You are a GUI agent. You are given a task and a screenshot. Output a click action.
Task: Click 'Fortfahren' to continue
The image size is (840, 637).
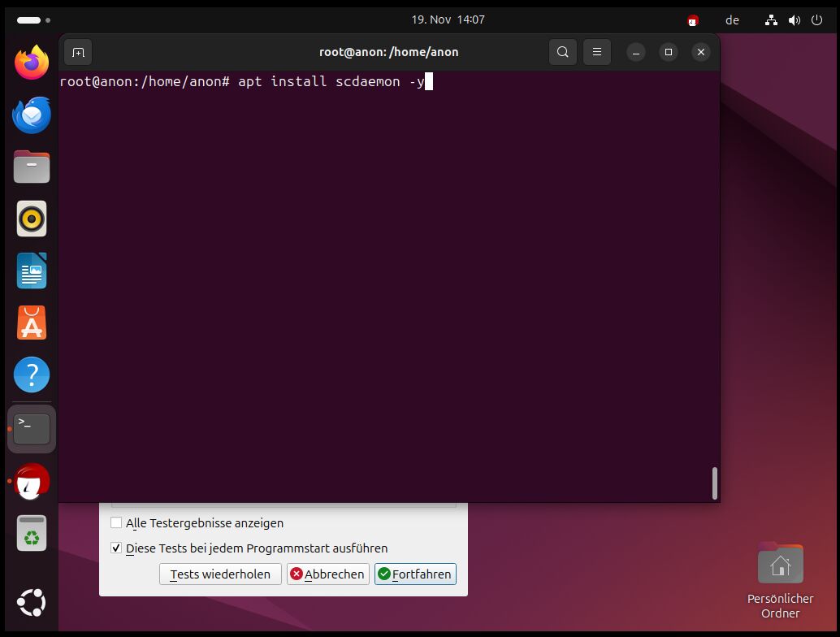tap(415, 574)
